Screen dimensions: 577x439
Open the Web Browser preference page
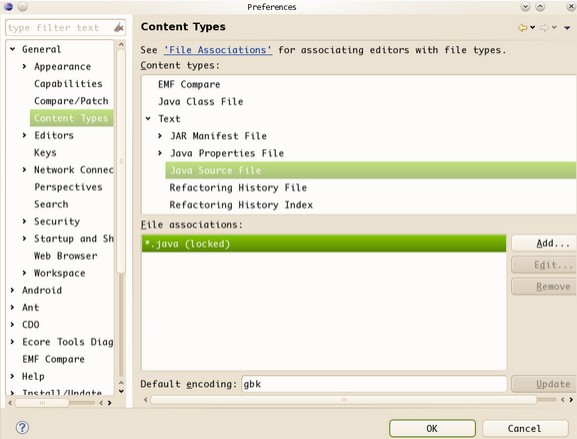66,256
